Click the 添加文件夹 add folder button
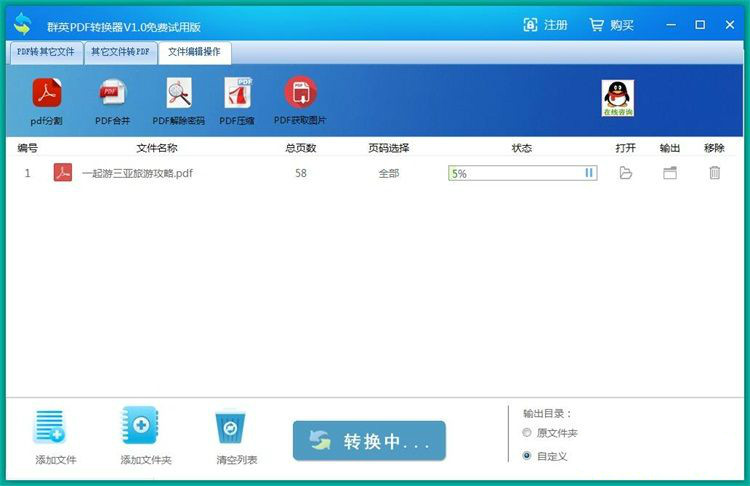Screen dimensions: 750x486 point(145,436)
